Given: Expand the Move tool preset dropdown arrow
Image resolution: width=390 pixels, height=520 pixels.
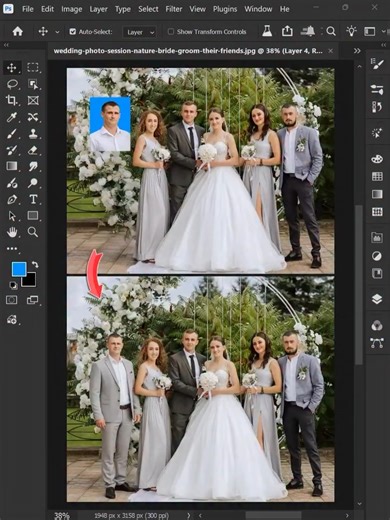Looking at the screenshot, I should tap(57, 32).
